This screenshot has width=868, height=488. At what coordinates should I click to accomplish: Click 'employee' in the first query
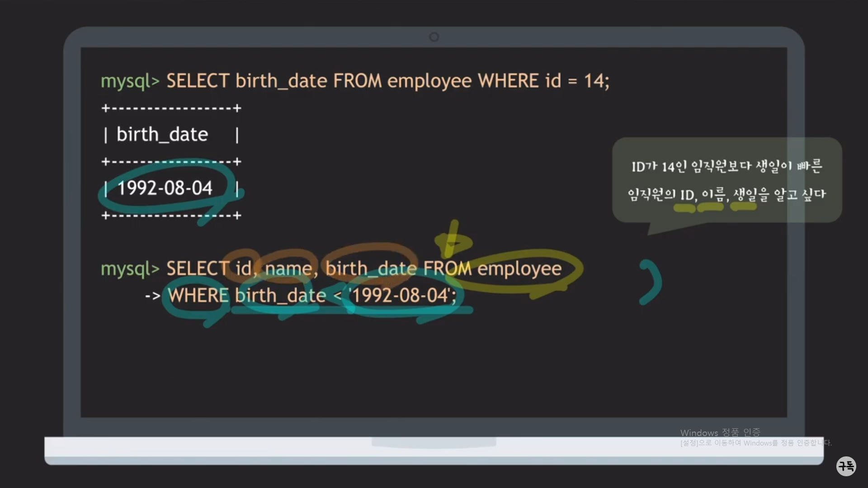pyautogui.click(x=429, y=81)
